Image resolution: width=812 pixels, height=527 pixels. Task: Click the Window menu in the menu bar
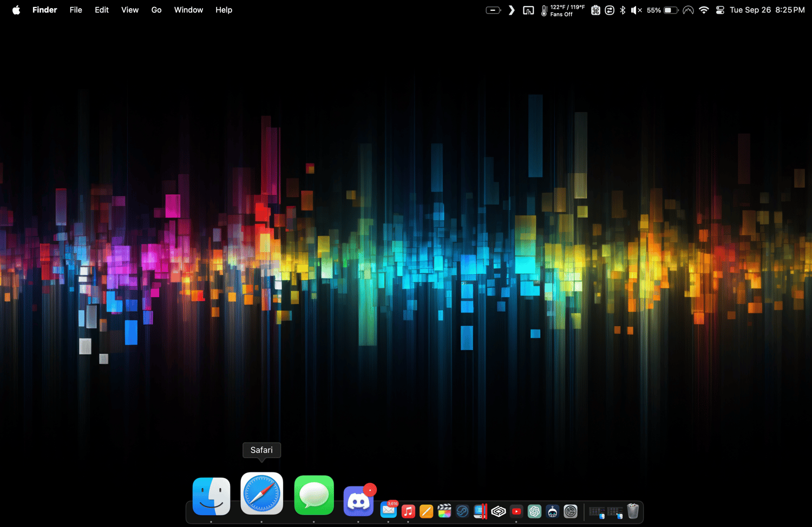188,10
